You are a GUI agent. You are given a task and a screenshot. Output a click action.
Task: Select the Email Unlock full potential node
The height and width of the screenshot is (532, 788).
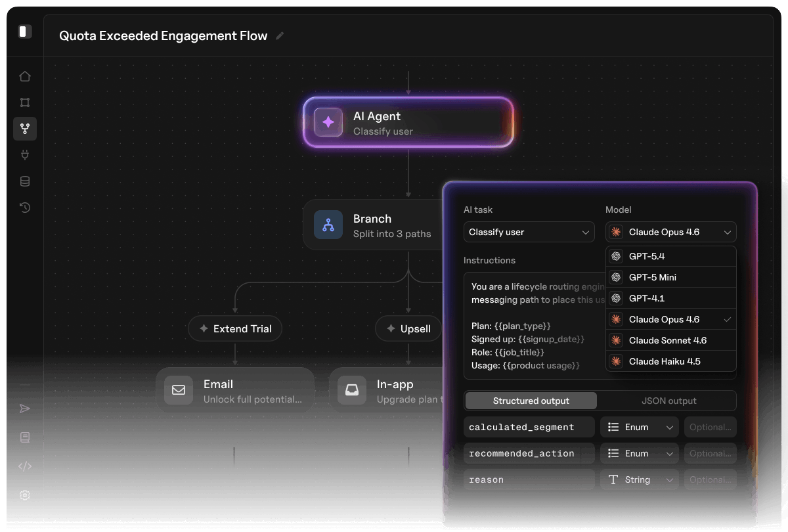(x=235, y=390)
